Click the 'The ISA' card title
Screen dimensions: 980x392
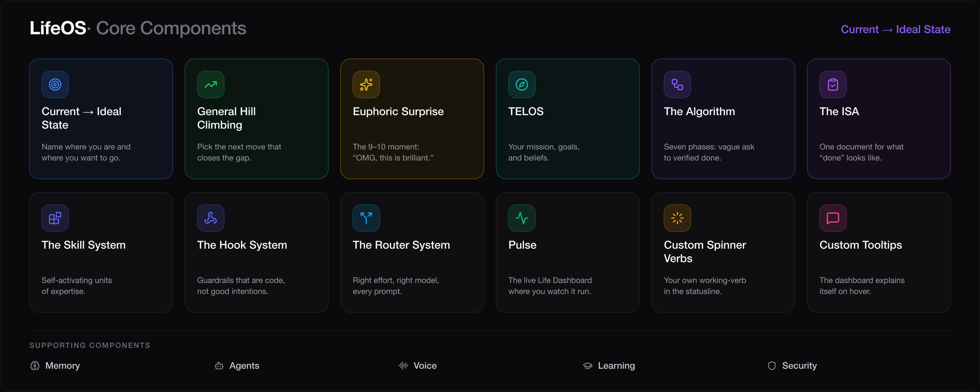click(x=839, y=111)
